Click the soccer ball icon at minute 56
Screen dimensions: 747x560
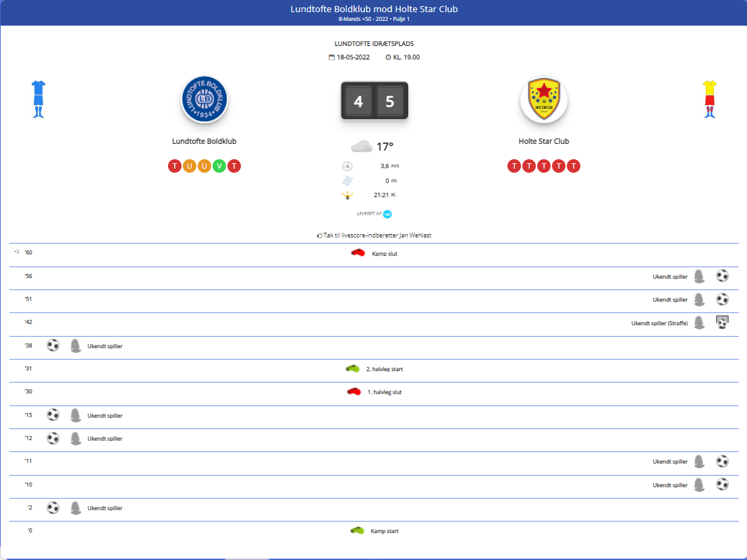tap(722, 276)
